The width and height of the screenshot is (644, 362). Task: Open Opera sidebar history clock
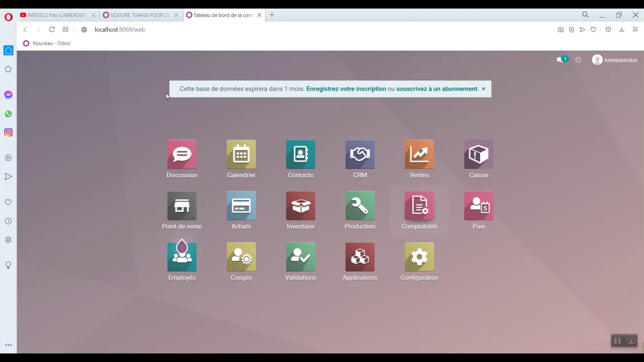click(9, 221)
